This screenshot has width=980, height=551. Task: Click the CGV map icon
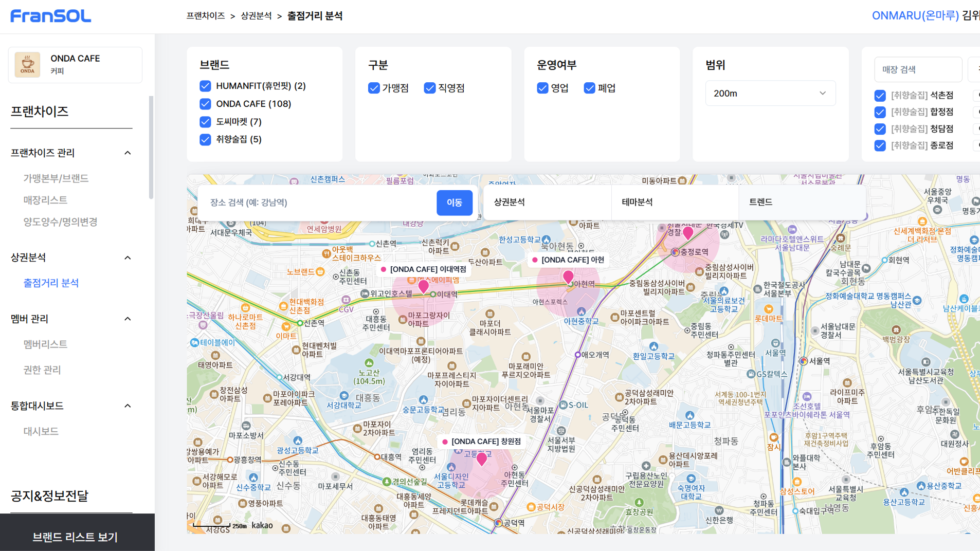pos(346,300)
